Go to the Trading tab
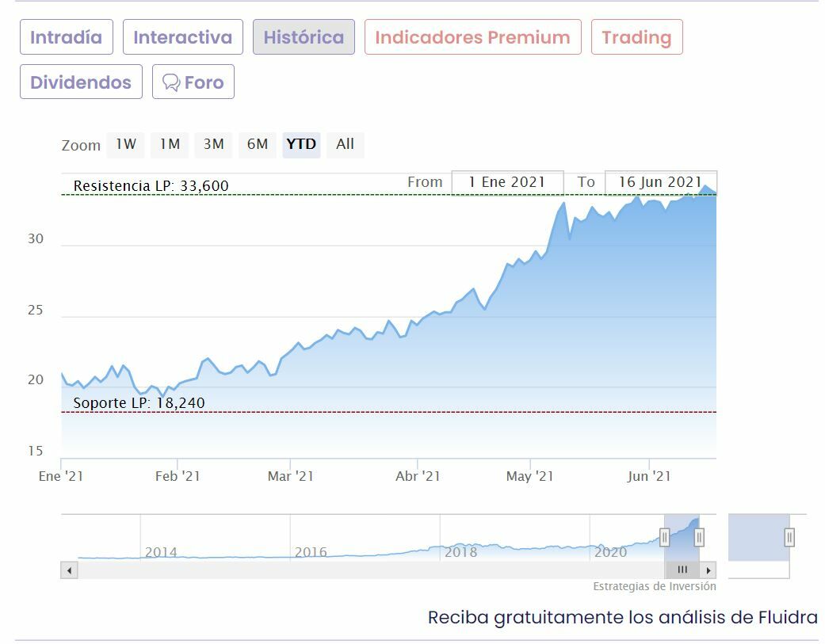The image size is (825, 644). coord(636,37)
